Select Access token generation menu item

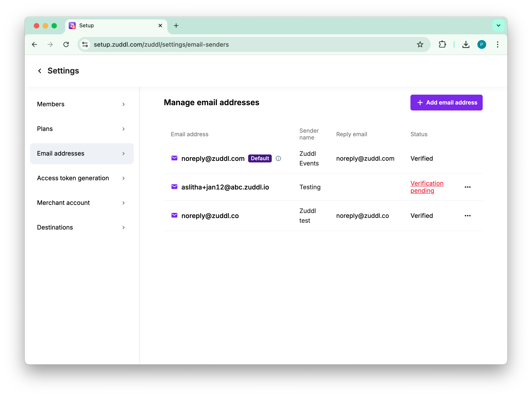(82, 178)
